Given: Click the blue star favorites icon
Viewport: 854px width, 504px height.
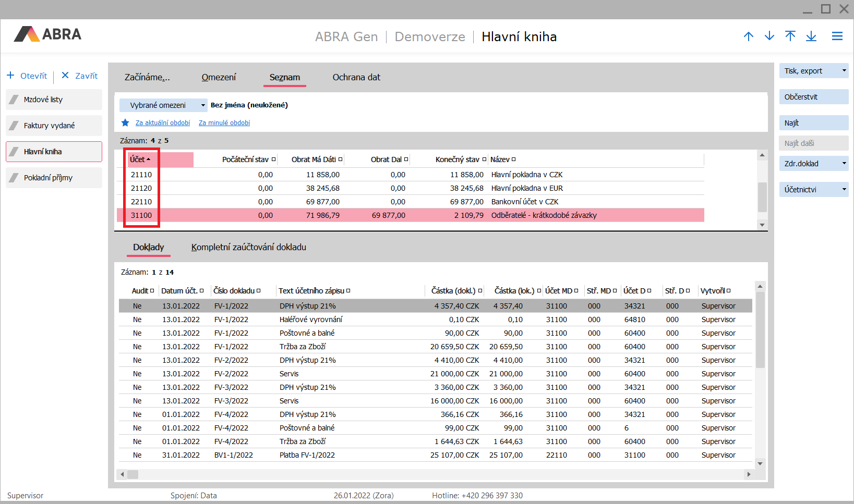Looking at the screenshot, I should click(x=125, y=122).
